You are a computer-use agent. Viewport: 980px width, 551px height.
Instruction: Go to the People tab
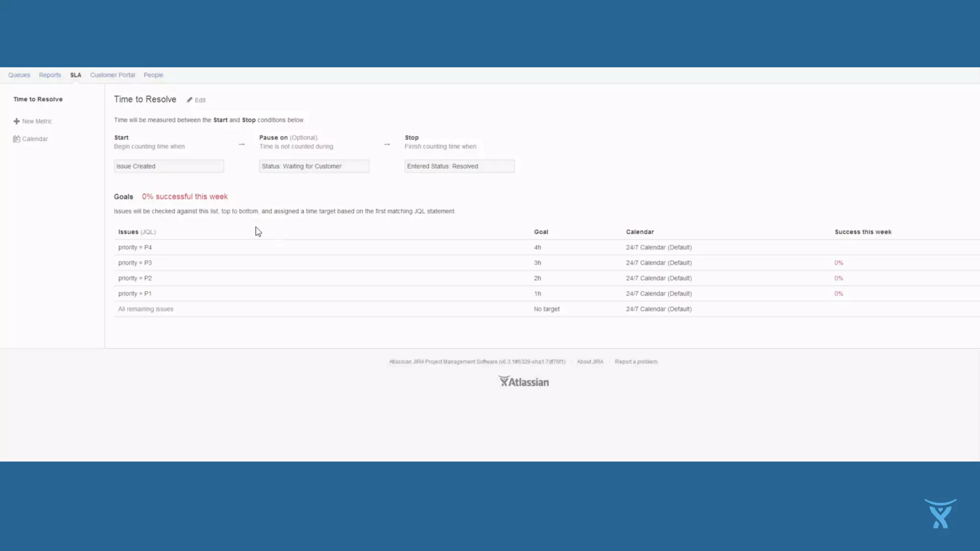pos(153,75)
